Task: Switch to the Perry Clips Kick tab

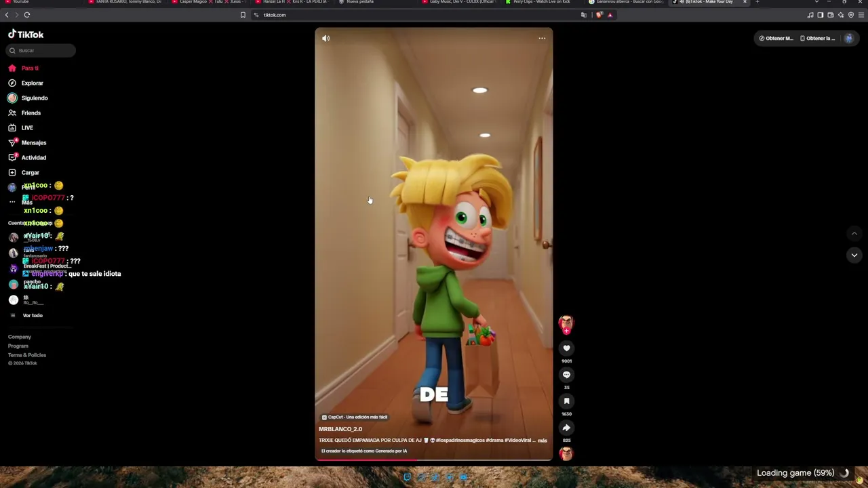Action: tap(541, 2)
